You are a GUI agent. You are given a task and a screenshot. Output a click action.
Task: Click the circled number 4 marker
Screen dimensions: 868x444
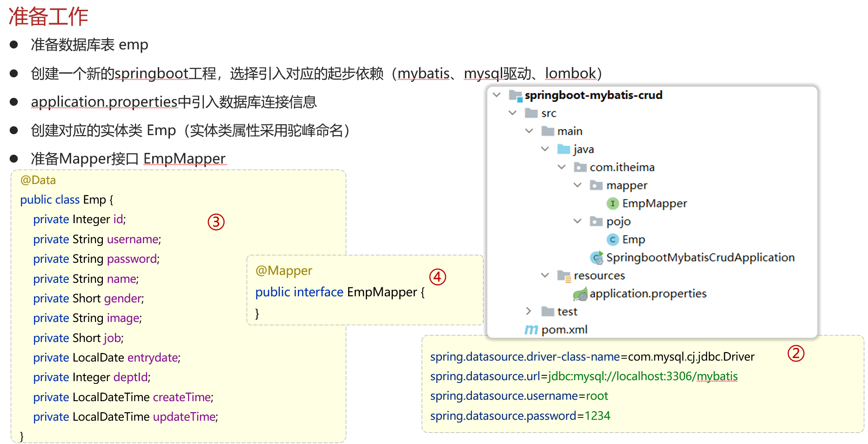tap(437, 277)
